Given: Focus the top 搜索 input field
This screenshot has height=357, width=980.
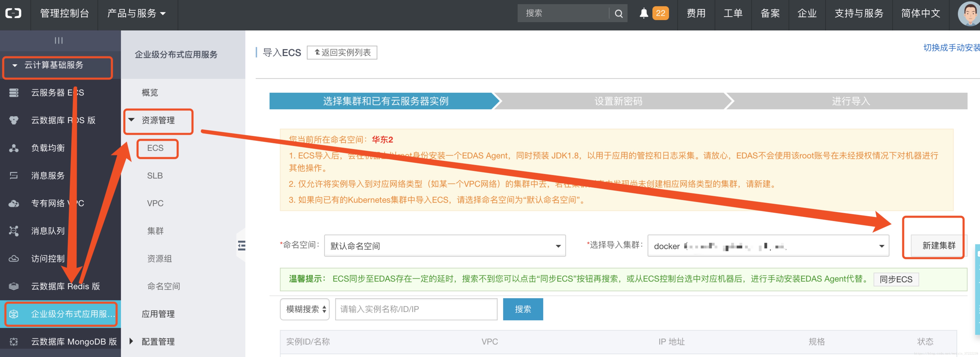Looking at the screenshot, I should coord(563,13).
